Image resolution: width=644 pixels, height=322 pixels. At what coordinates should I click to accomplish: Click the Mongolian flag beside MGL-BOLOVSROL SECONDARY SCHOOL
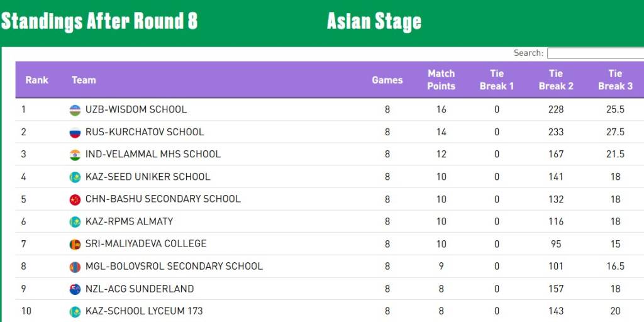75,267
